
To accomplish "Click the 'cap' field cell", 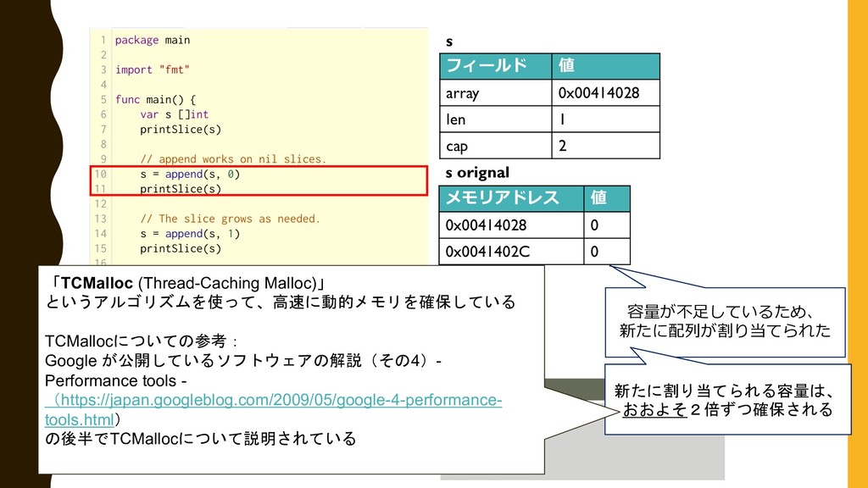I will coord(495,146).
